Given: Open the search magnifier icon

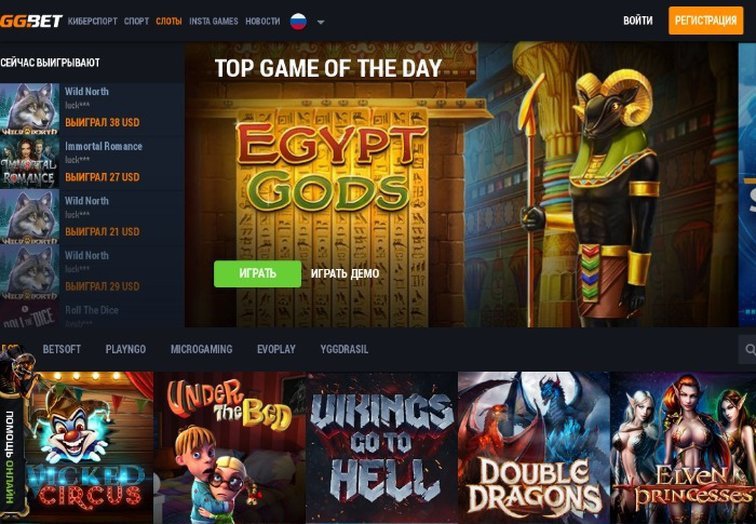Looking at the screenshot, I should click(749, 349).
